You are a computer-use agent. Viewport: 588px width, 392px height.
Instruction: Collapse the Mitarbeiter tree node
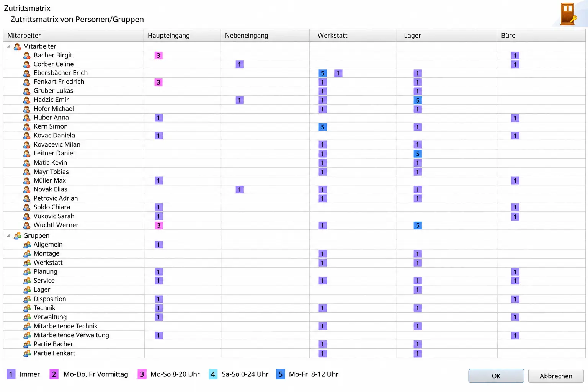point(8,46)
